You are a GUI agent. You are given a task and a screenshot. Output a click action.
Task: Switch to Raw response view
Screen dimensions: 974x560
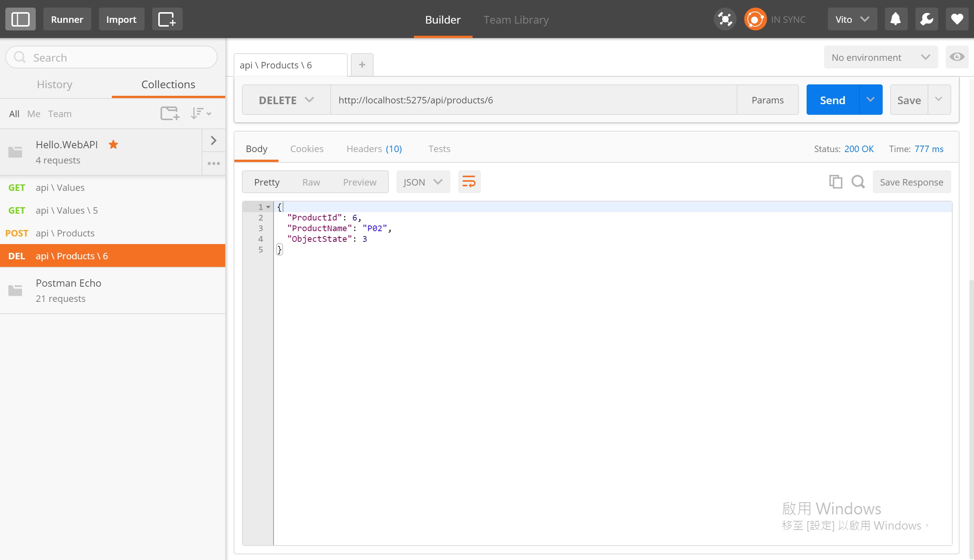click(x=311, y=182)
